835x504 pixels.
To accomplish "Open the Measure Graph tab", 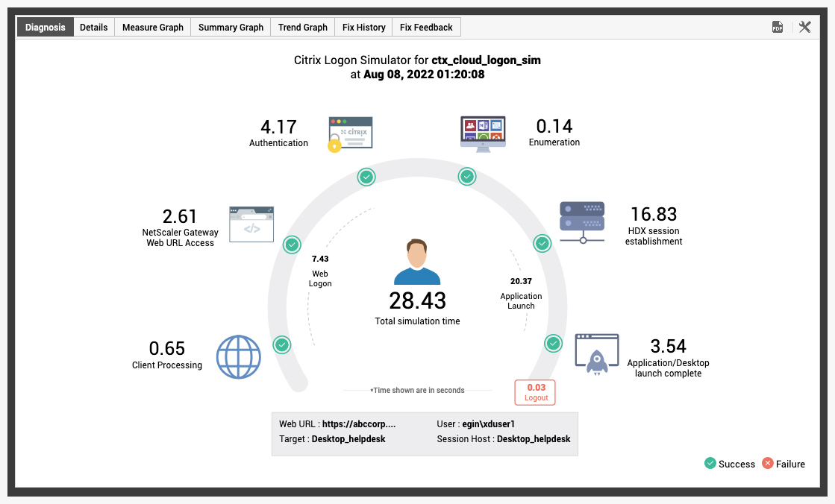I will [x=153, y=27].
